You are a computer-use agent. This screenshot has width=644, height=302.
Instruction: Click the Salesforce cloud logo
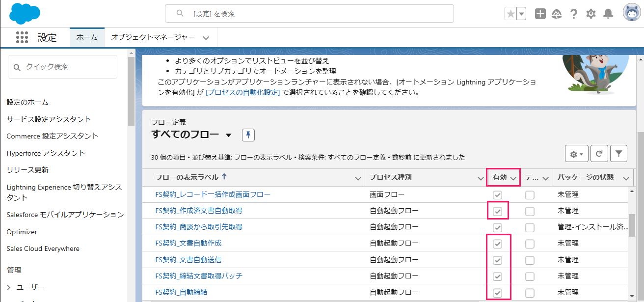pyautogui.click(x=25, y=13)
